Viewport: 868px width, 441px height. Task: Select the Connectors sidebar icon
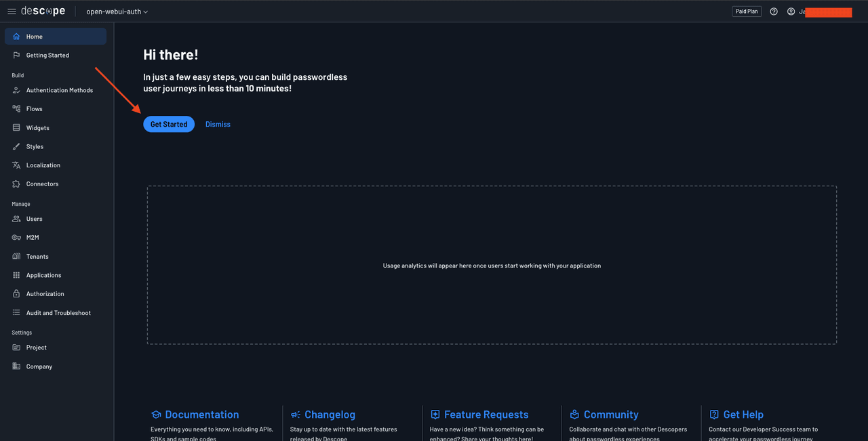16,184
